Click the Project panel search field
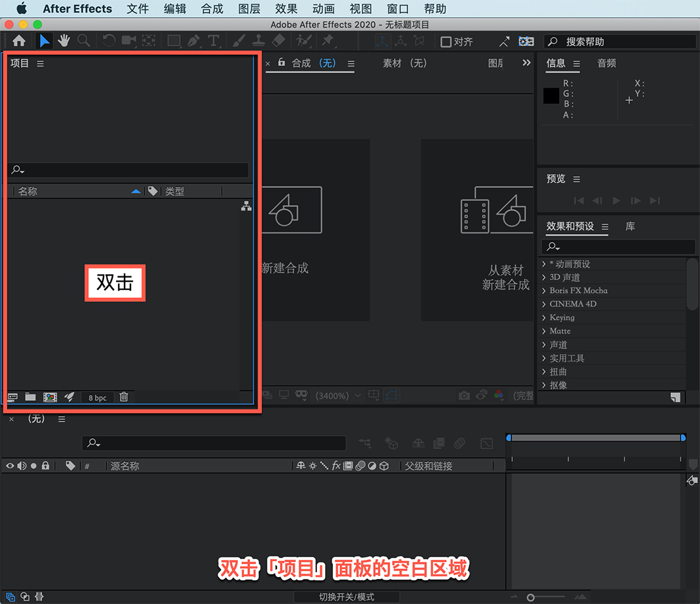This screenshot has height=604, width=700. tap(128, 169)
